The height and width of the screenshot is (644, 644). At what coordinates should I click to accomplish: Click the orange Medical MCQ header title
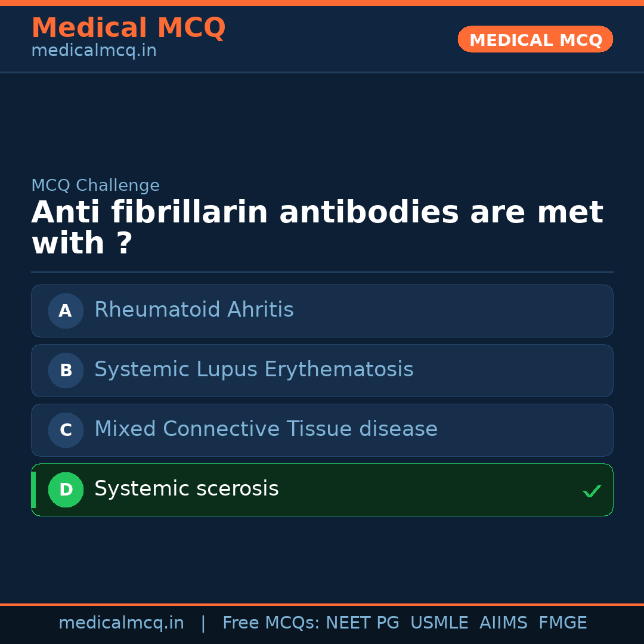pyautogui.click(x=128, y=28)
